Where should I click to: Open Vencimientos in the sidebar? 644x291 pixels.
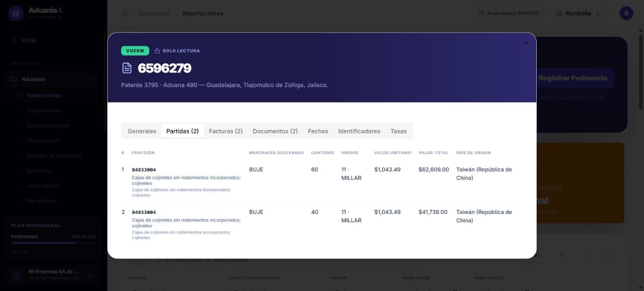(43, 141)
